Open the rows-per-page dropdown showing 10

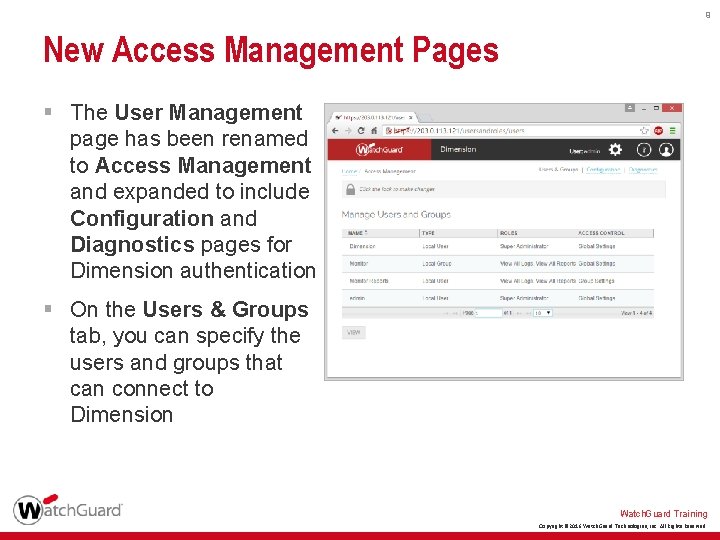(x=542, y=313)
